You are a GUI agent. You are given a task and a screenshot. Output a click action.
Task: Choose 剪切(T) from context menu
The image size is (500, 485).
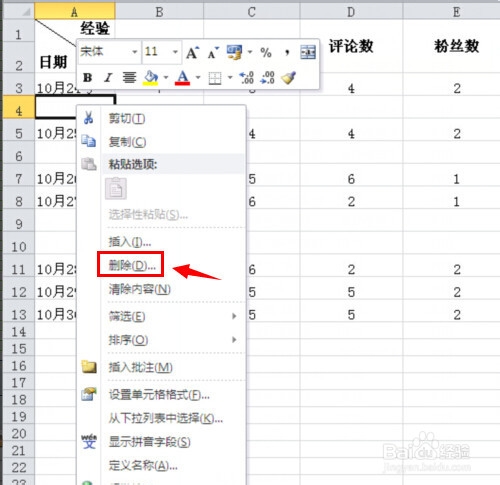(x=161, y=118)
